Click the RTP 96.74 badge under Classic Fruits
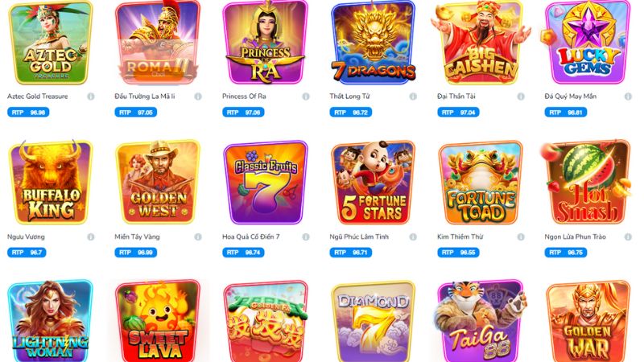 (x=243, y=253)
